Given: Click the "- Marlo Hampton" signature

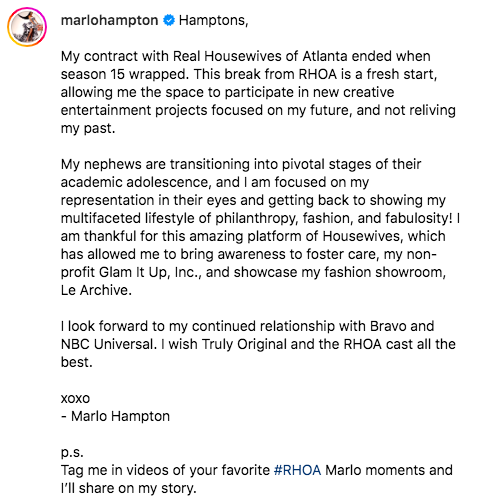Looking at the screenshot, I should pyautogui.click(x=115, y=416).
